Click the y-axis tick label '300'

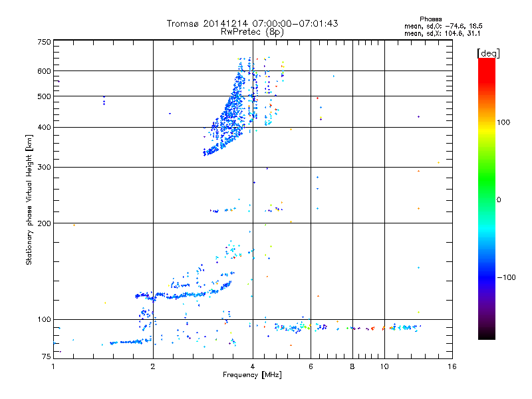pos(45,168)
